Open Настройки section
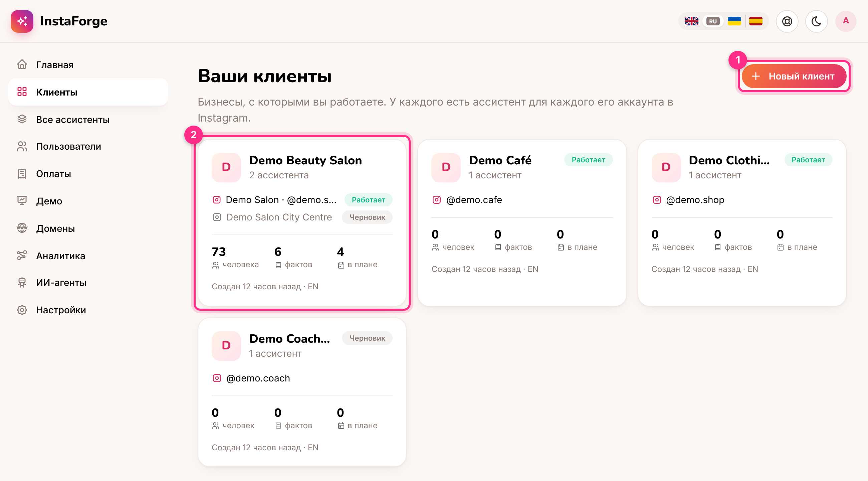 (x=88, y=310)
